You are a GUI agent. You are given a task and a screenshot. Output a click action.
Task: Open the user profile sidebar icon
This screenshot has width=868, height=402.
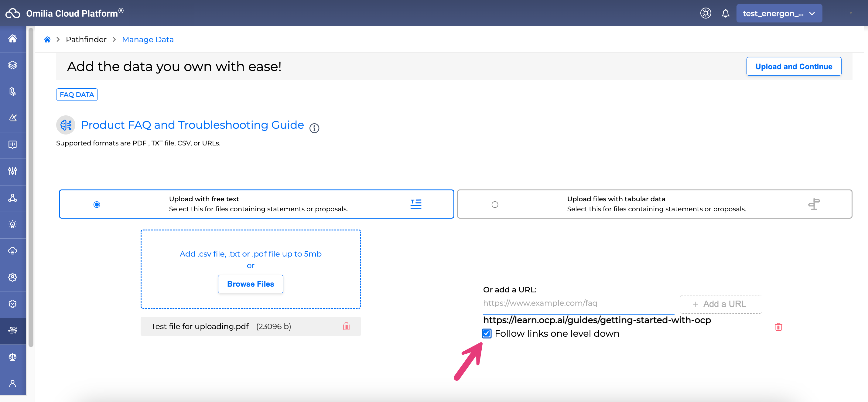[x=13, y=383]
